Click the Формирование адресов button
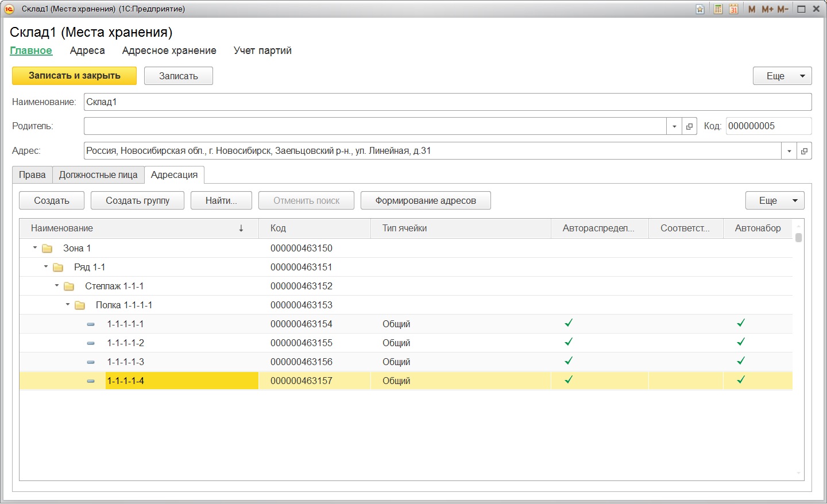The image size is (827, 504). pos(426,201)
